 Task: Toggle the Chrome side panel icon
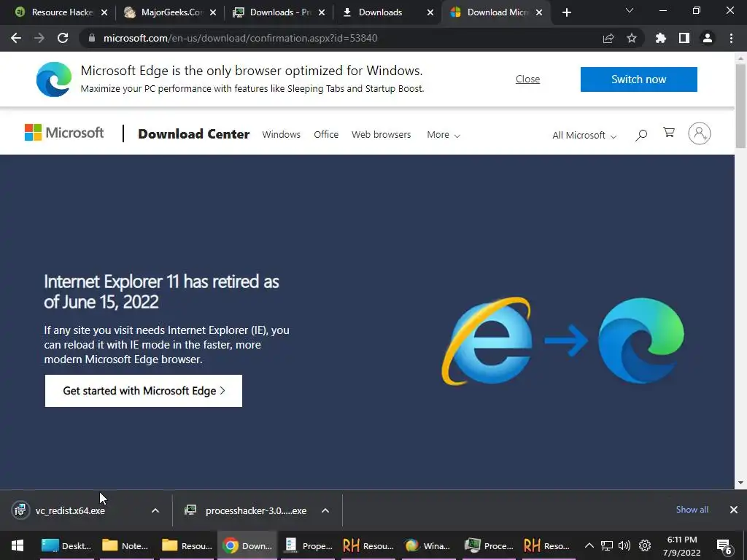click(684, 38)
